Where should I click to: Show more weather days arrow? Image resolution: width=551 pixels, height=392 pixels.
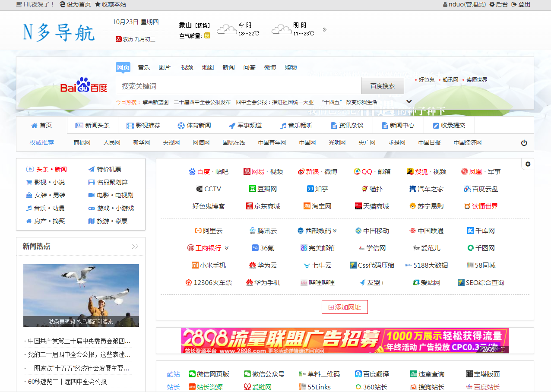(x=324, y=30)
